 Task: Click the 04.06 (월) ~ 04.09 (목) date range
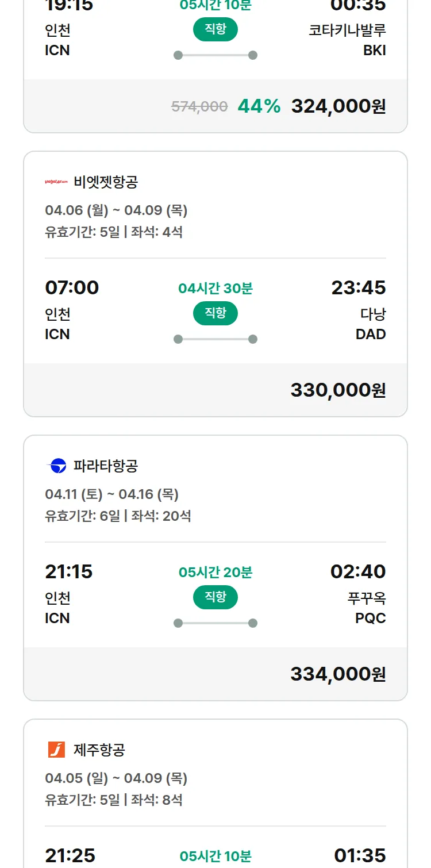[x=116, y=210]
